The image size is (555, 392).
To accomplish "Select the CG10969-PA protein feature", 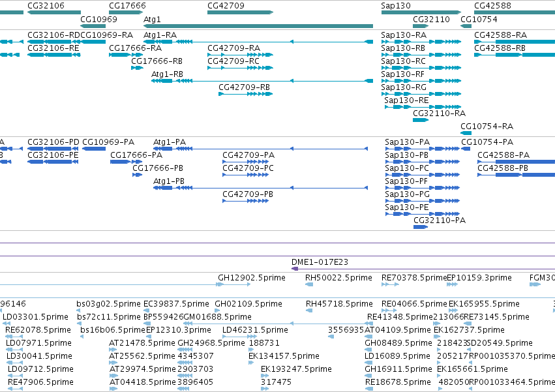I will click(94, 149).
